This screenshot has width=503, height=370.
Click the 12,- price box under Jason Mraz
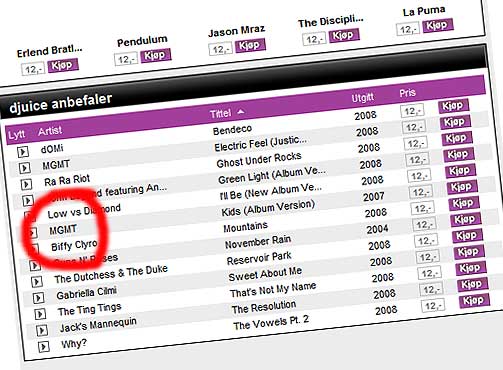220,50
